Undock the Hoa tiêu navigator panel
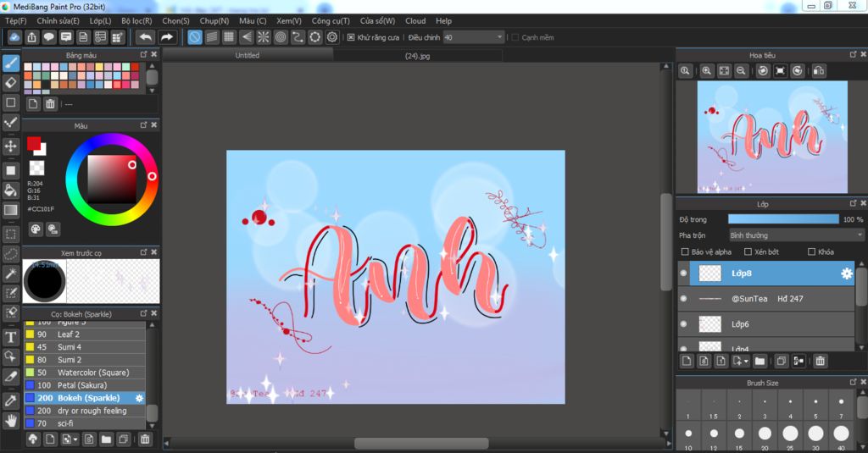Screen dimensions: 868x453 pyautogui.click(x=853, y=55)
